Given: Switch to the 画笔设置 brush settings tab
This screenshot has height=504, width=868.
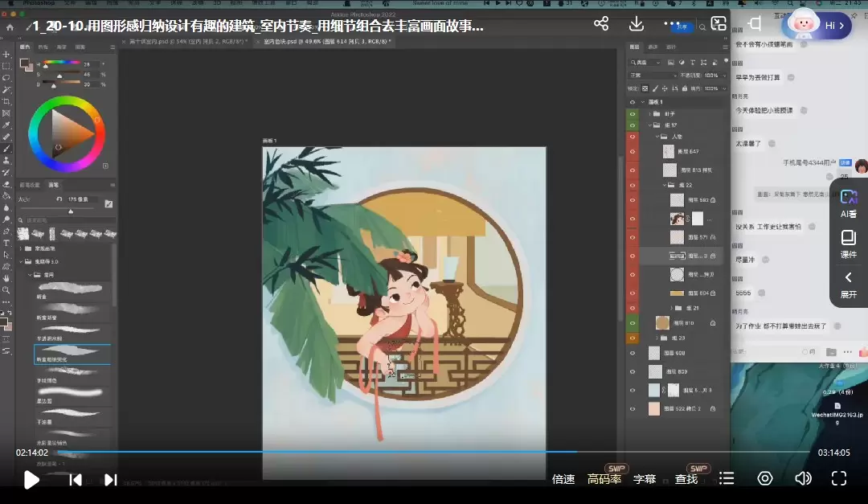Looking at the screenshot, I should coord(30,185).
